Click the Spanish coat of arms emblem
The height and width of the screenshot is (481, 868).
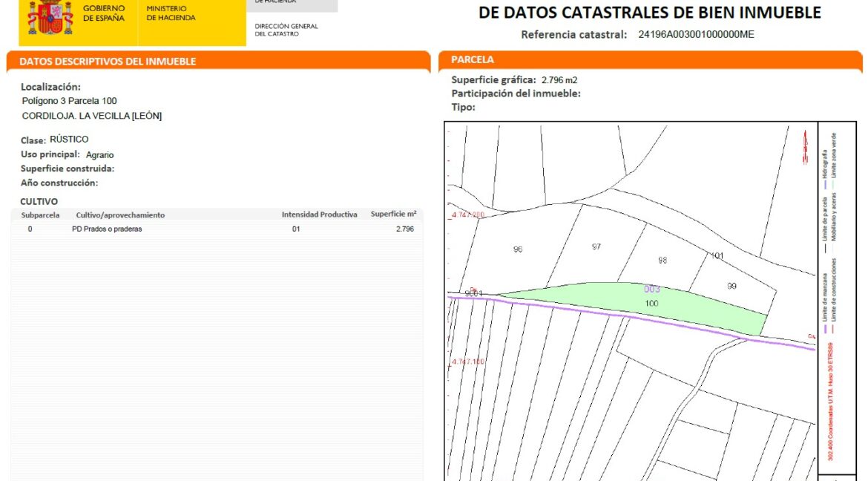pyautogui.click(x=50, y=17)
